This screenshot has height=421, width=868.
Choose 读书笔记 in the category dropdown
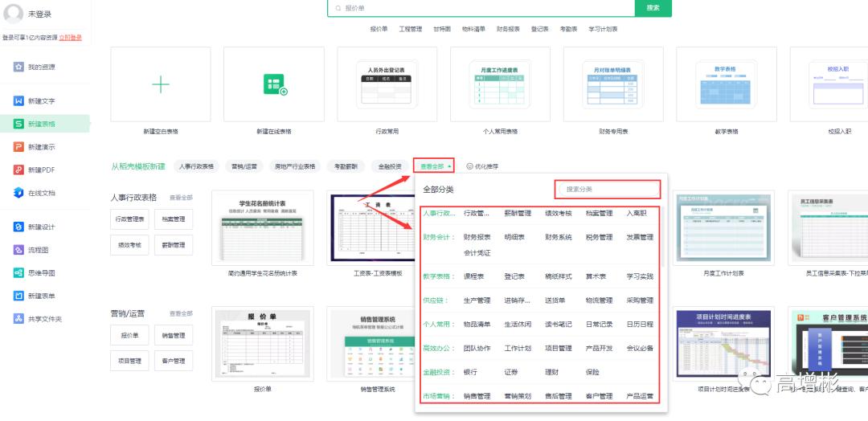coord(559,325)
